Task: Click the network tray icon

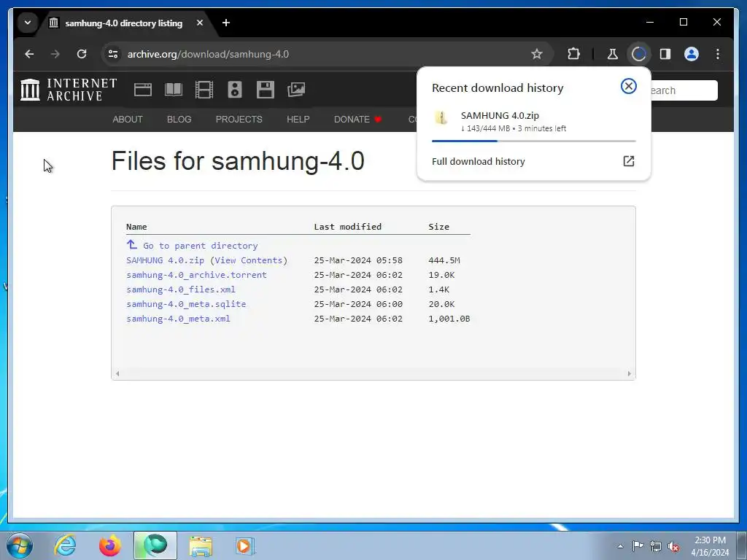Action: [656, 546]
